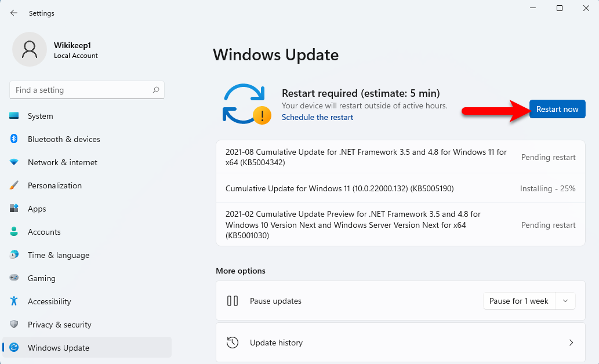Select the Windows Update sync icon in sidebar
The height and width of the screenshot is (364, 599).
[14, 347]
